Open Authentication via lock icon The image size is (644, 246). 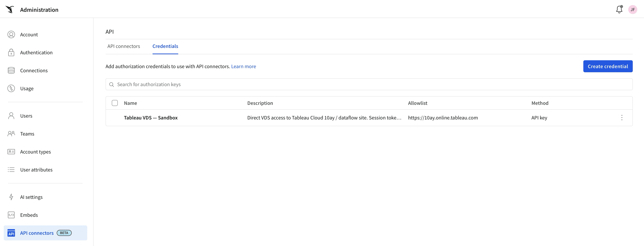(x=11, y=52)
